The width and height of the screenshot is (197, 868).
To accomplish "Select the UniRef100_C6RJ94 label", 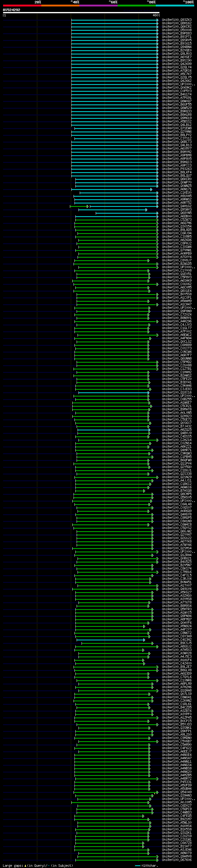I will click(x=177, y=233).
